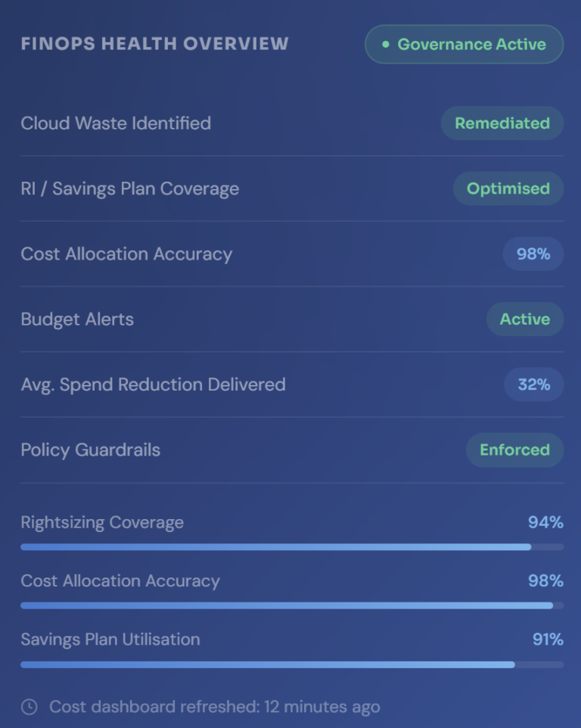Click the clock icon beside refresh time
Screen dimensions: 581x728
click(29, 708)
